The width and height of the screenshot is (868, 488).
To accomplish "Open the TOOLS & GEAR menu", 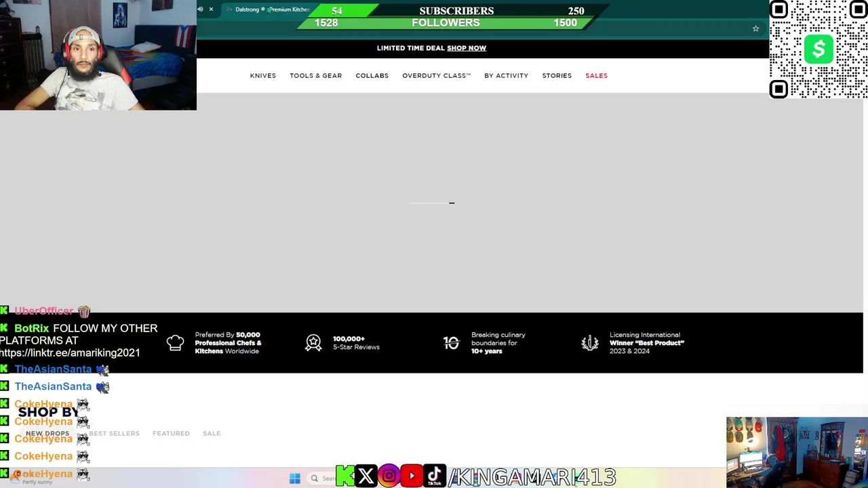I will (316, 76).
